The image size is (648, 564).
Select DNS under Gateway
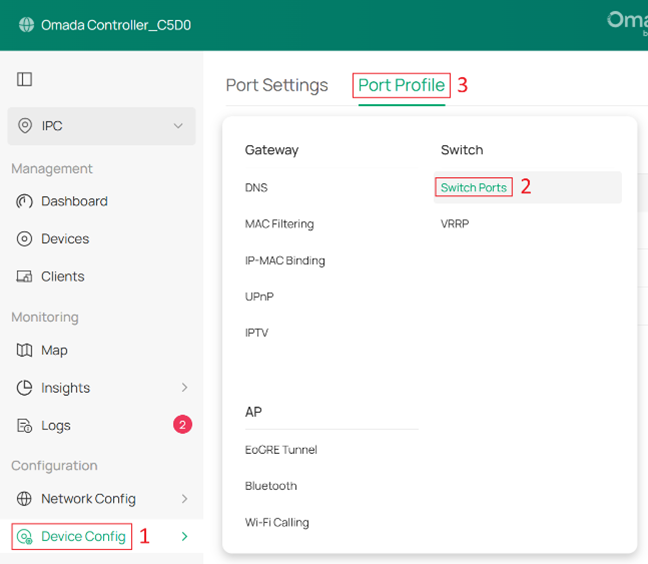click(x=256, y=188)
